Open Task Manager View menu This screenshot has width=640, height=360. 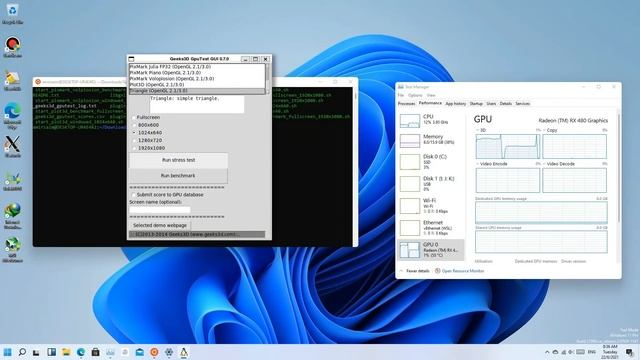pyautogui.click(x=431, y=95)
